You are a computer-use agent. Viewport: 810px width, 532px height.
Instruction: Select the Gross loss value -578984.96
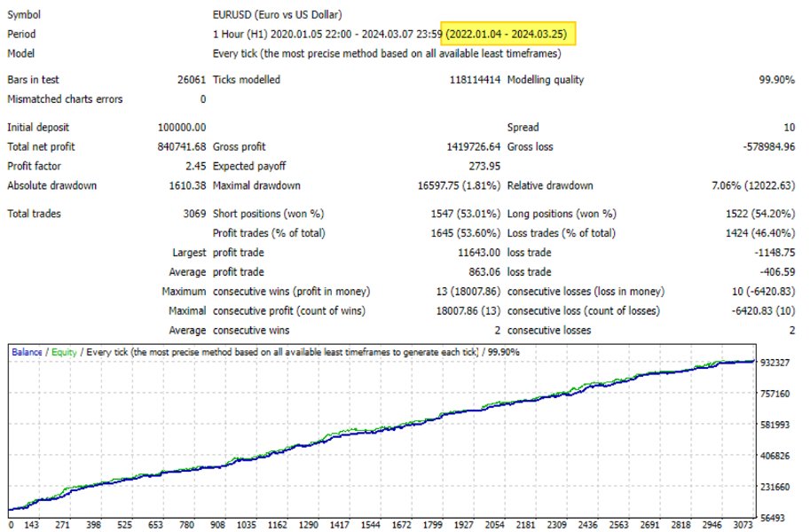(x=763, y=146)
